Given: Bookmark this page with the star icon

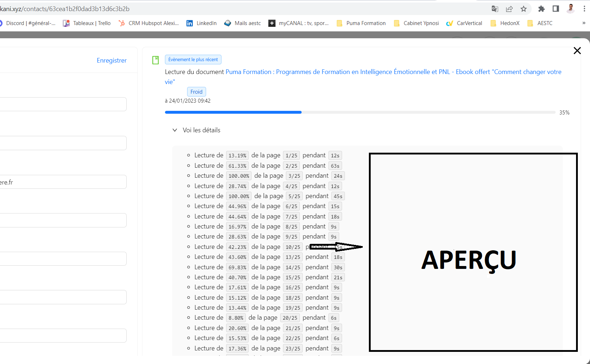Looking at the screenshot, I should click(523, 9).
